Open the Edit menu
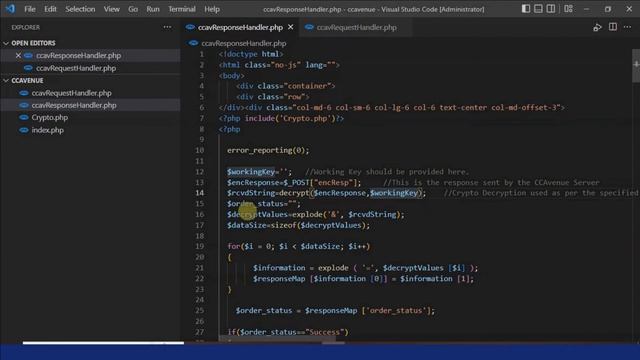 click(x=50, y=9)
